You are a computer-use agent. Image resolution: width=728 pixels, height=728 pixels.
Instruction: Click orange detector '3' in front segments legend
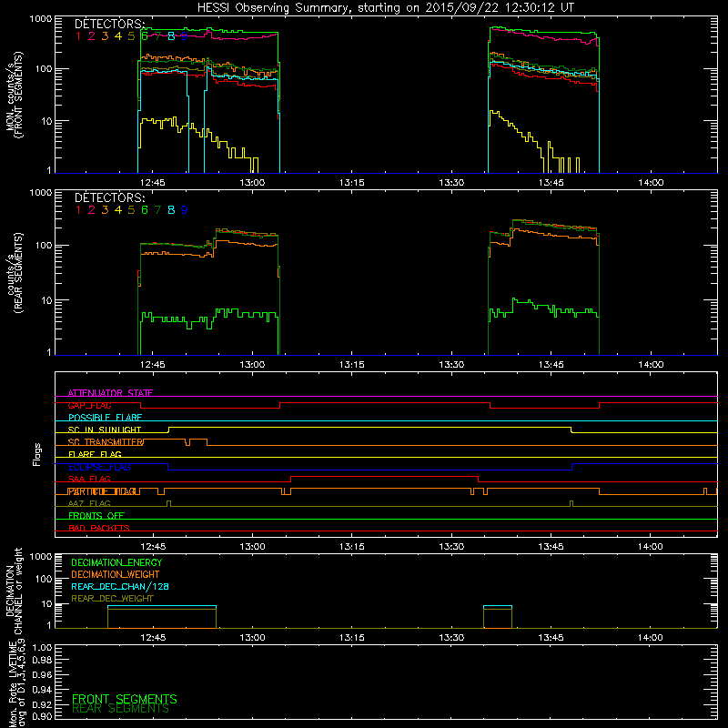(x=105, y=36)
